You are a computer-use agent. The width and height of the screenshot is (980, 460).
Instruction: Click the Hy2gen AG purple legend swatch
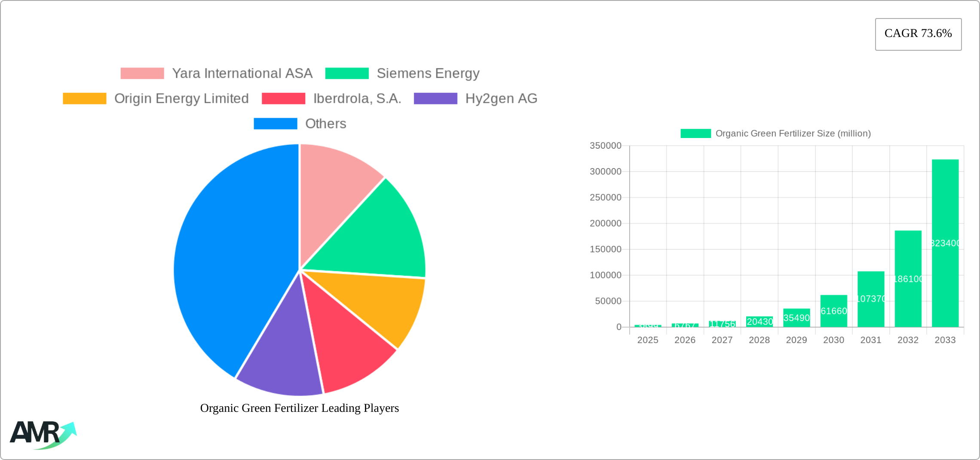tap(435, 98)
